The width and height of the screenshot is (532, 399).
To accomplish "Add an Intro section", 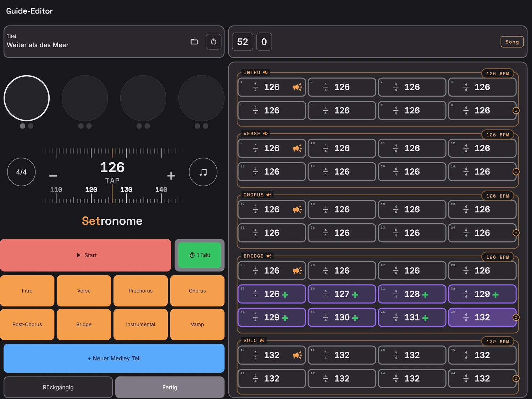I will coord(27,291).
